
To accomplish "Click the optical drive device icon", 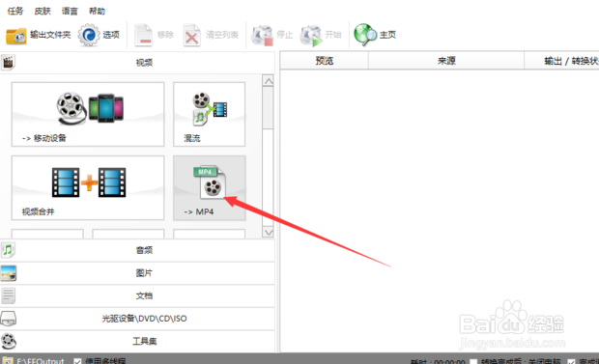I will [x=8, y=319].
